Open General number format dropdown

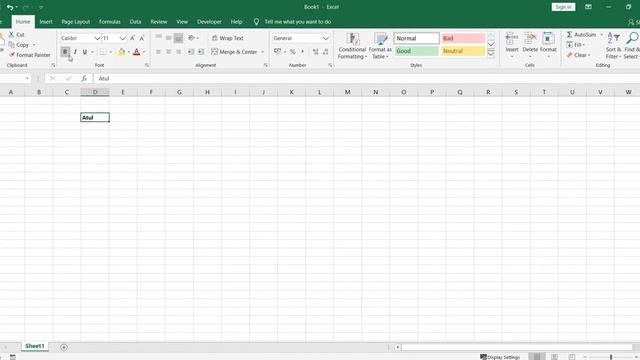pos(326,38)
